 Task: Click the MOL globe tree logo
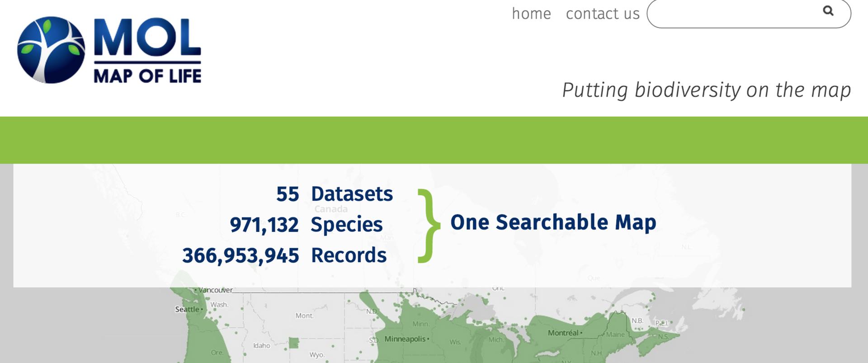point(51,50)
